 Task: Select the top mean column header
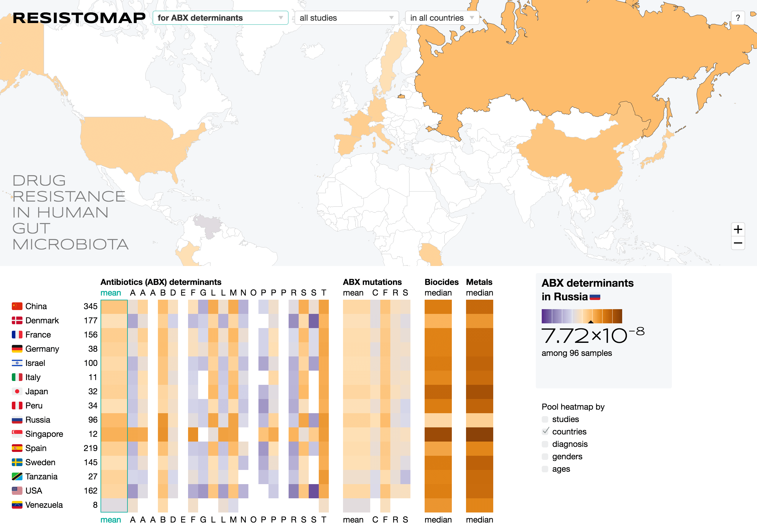point(111,293)
